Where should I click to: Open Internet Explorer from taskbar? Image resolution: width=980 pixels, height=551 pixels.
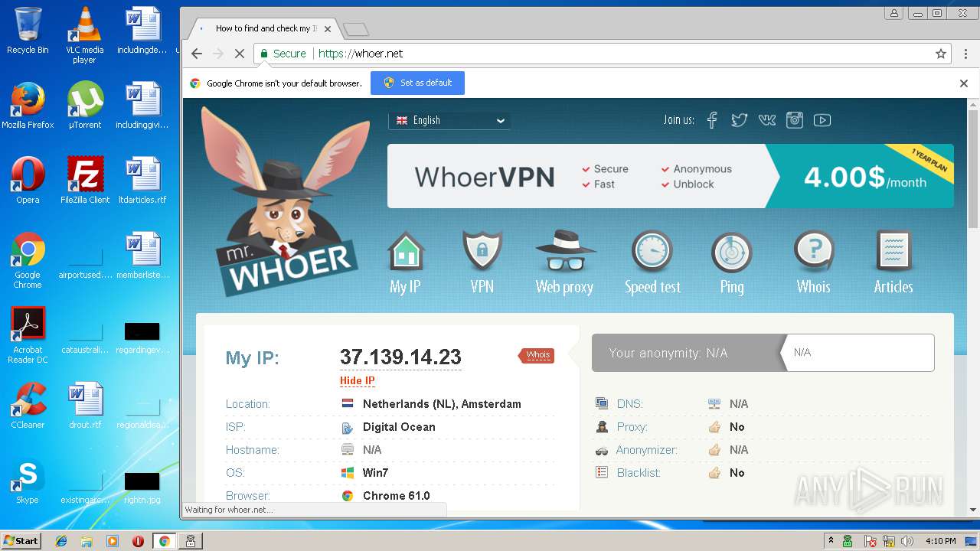pyautogui.click(x=61, y=540)
